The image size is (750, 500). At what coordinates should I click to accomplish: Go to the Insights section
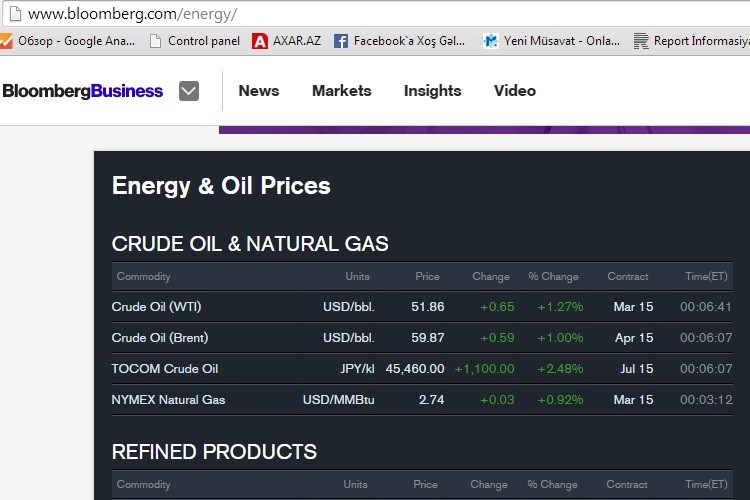(x=432, y=91)
